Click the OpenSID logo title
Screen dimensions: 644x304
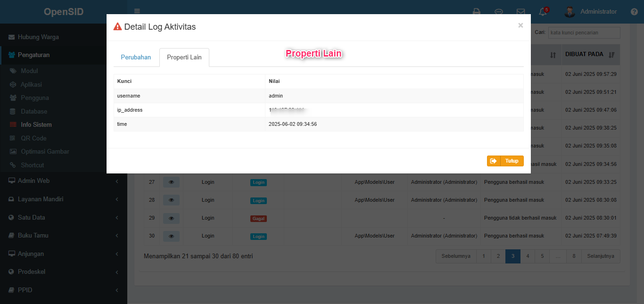pyautogui.click(x=64, y=12)
